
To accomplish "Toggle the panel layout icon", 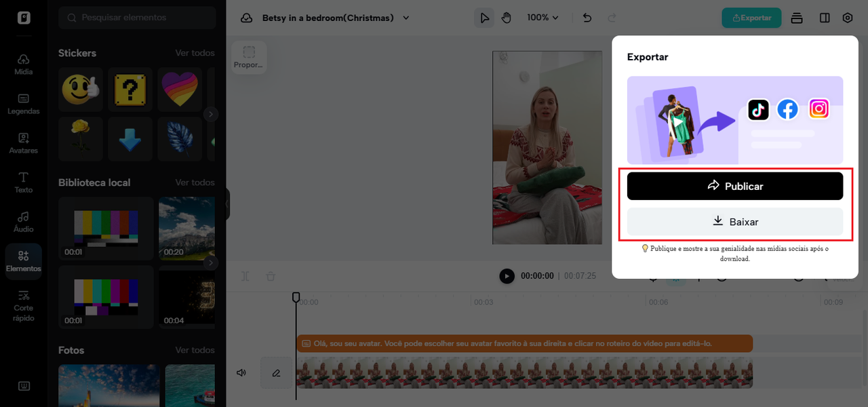I will pyautogui.click(x=825, y=18).
